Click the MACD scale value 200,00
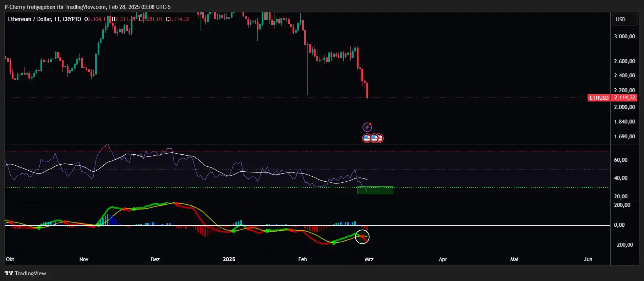Viewport: 644px width, 281px height. [622, 205]
